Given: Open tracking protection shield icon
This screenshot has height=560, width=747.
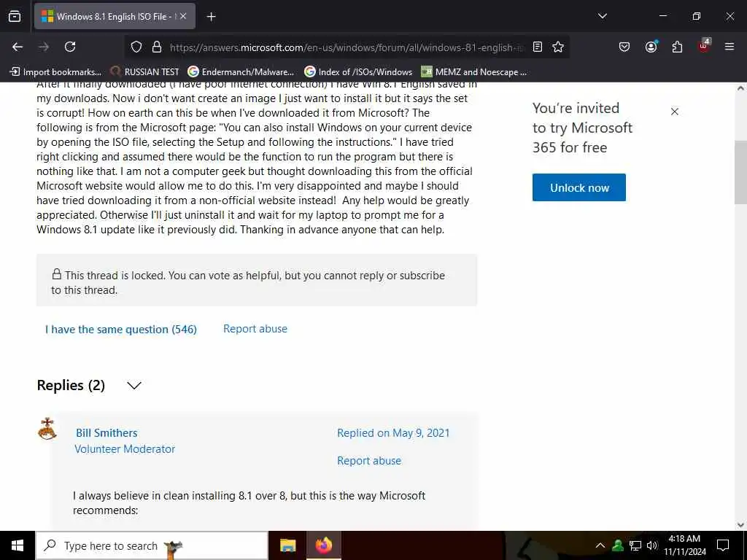Looking at the screenshot, I should point(136,47).
